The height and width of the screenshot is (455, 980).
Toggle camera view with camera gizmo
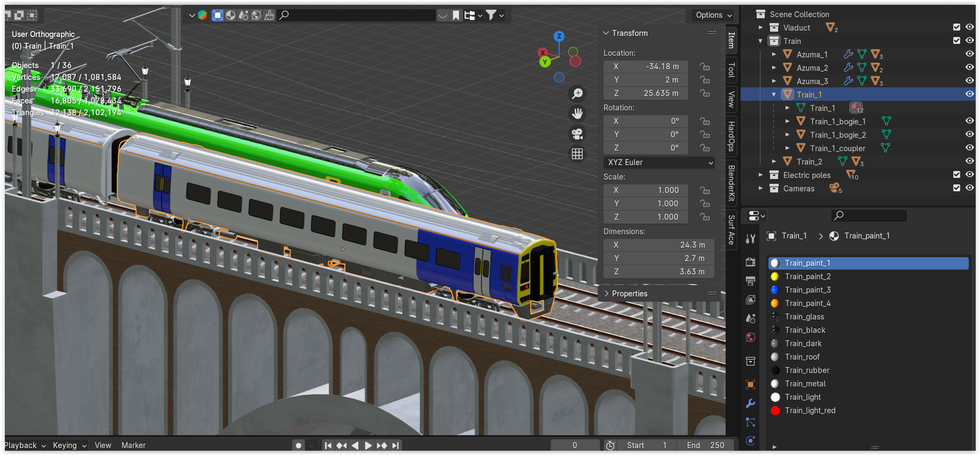577,133
